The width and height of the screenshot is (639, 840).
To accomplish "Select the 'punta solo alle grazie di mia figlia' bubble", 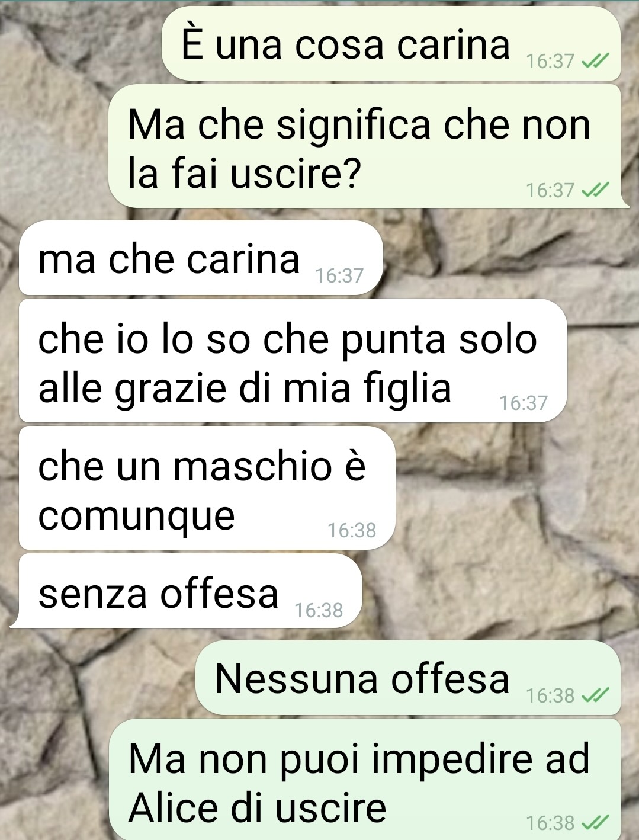I will pos(293,360).
